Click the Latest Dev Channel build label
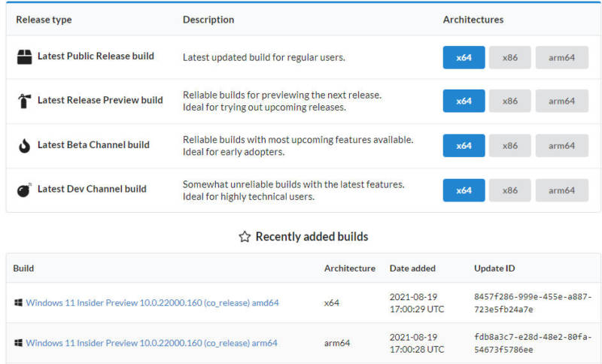602x364 pixels. coord(92,189)
